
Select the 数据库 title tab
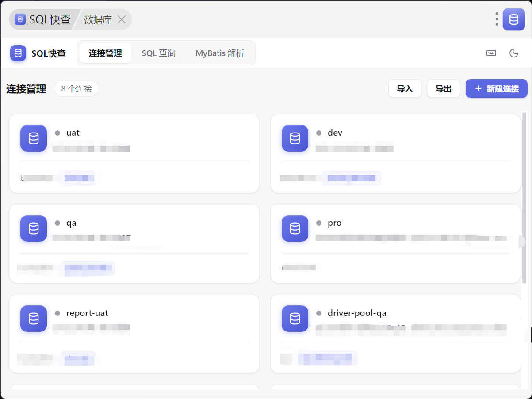coord(102,19)
